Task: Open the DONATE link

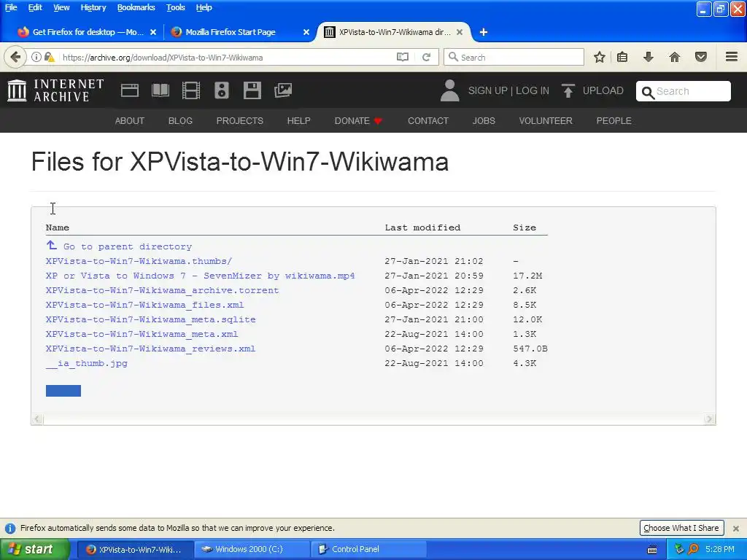Action: pos(358,121)
